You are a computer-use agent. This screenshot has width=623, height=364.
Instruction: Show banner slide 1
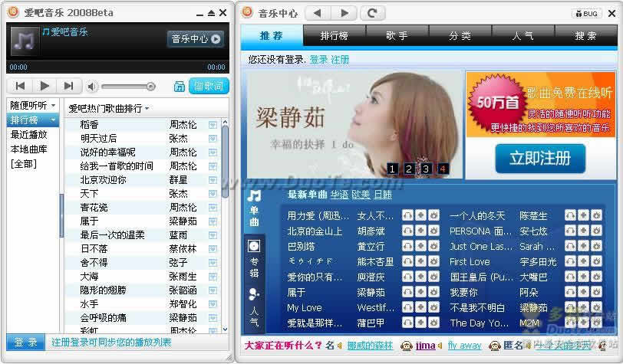(392, 169)
